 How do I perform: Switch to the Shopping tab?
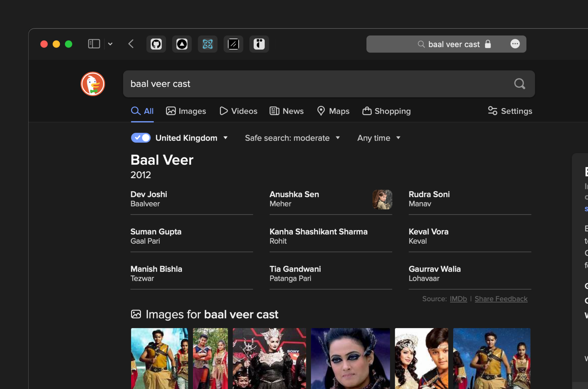(386, 111)
